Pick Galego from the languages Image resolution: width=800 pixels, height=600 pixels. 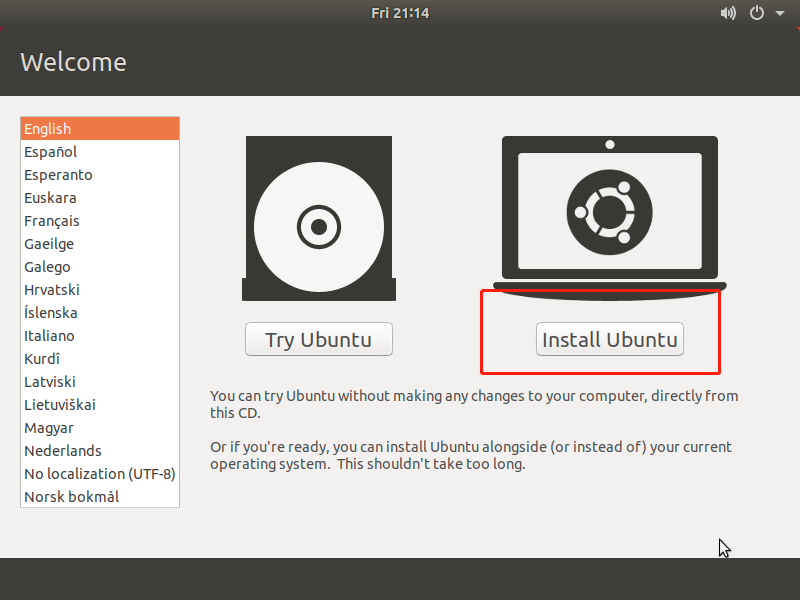tap(100, 267)
